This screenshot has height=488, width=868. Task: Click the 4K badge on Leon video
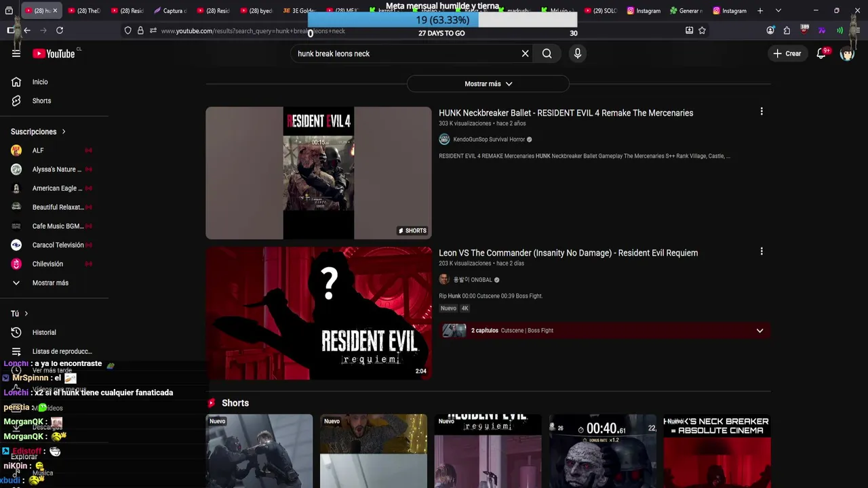[x=465, y=308]
